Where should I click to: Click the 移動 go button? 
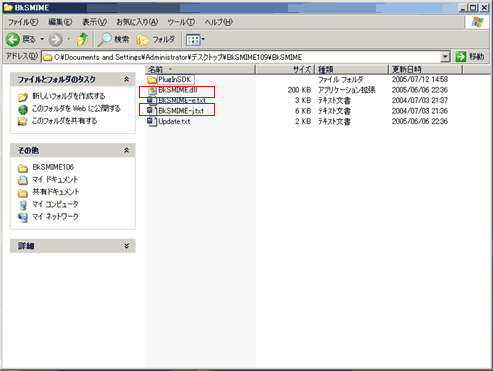[x=470, y=57]
